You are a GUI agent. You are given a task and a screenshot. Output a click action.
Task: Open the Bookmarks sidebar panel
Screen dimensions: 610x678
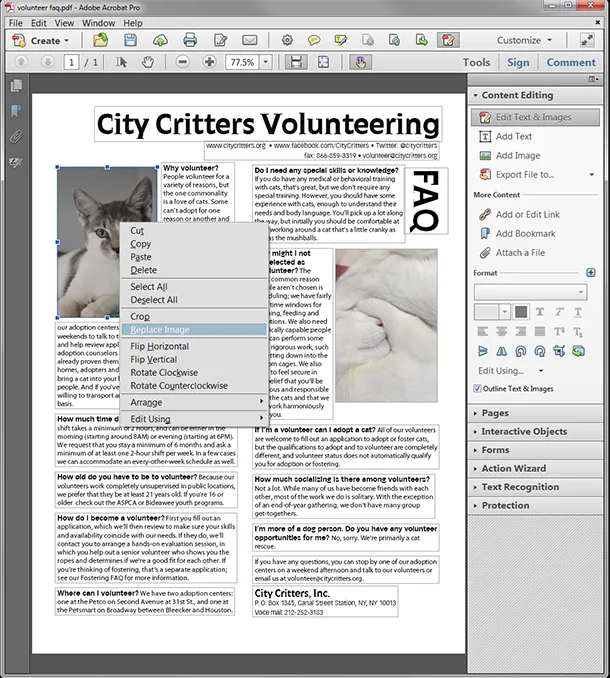(x=16, y=111)
